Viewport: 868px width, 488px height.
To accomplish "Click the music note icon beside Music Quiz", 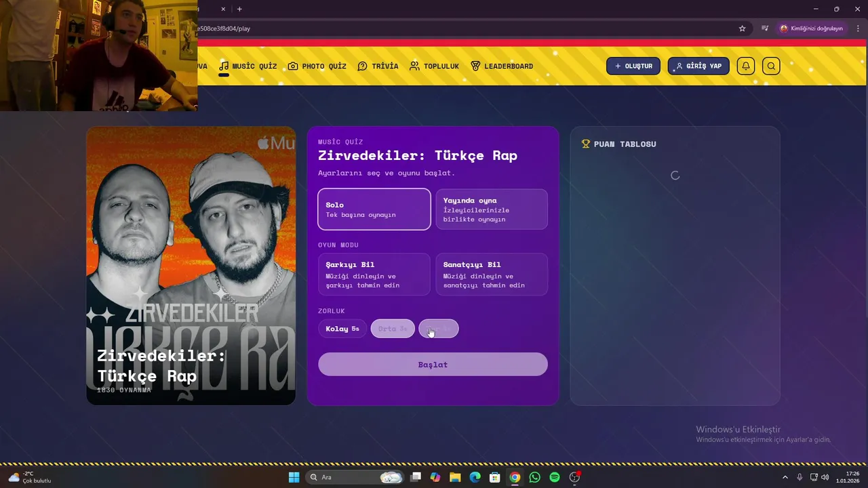I will click(x=224, y=66).
